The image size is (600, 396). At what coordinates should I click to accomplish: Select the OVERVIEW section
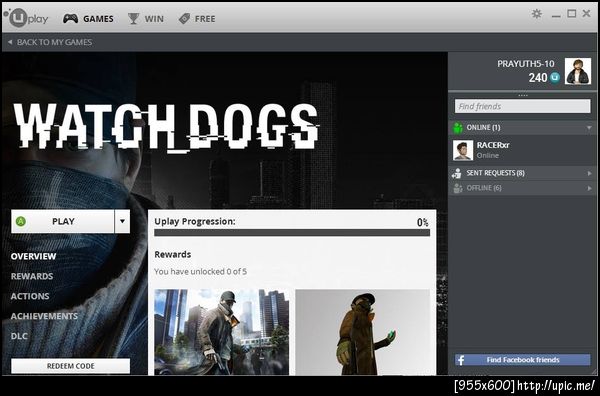click(x=33, y=256)
